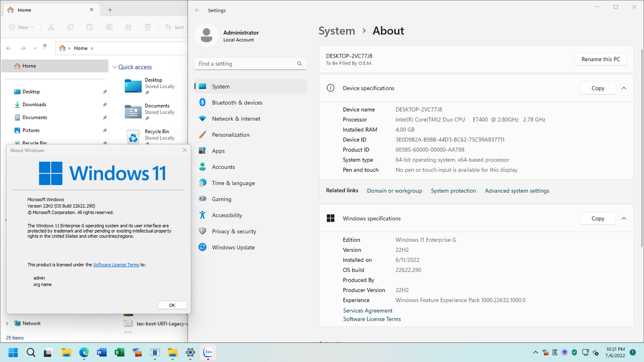
Task: Open Apps settings
Action: (x=251, y=151)
